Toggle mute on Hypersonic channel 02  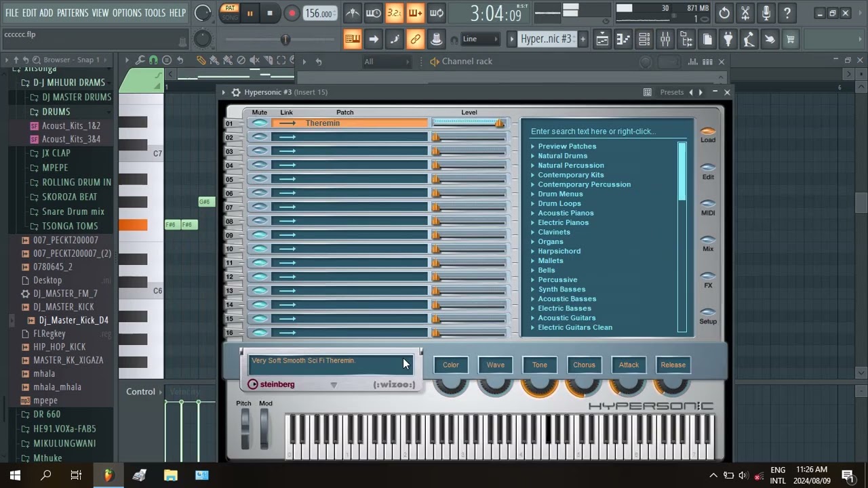(259, 137)
